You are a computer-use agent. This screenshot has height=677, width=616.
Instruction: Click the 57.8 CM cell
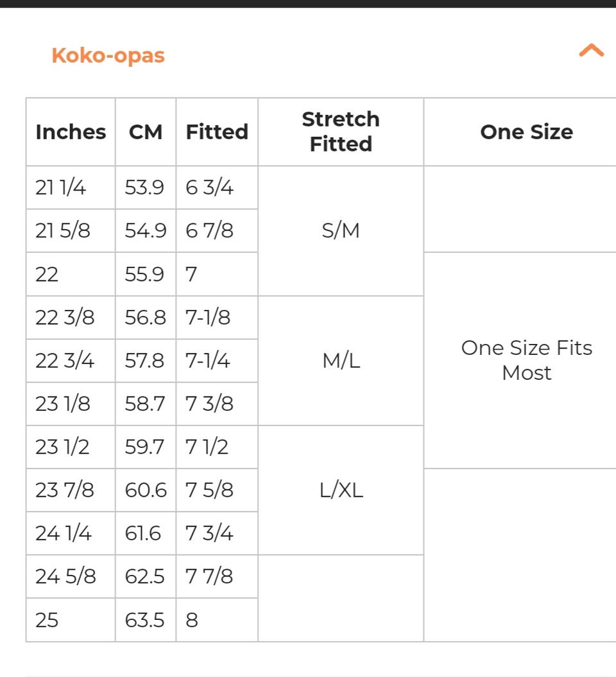[x=145, y=361]
